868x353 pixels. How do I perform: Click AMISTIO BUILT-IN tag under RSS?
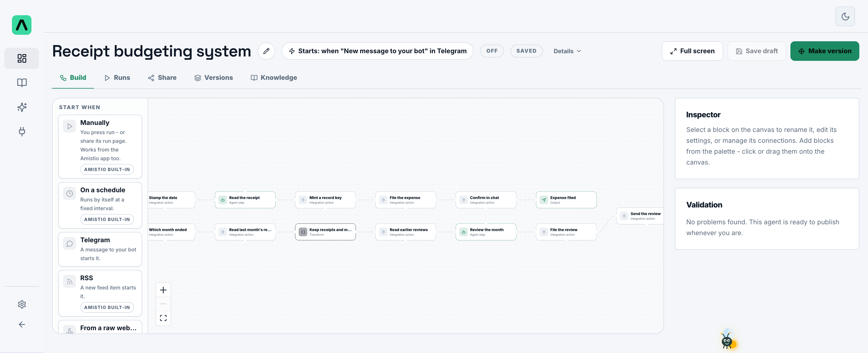click(x=107, y=307)
